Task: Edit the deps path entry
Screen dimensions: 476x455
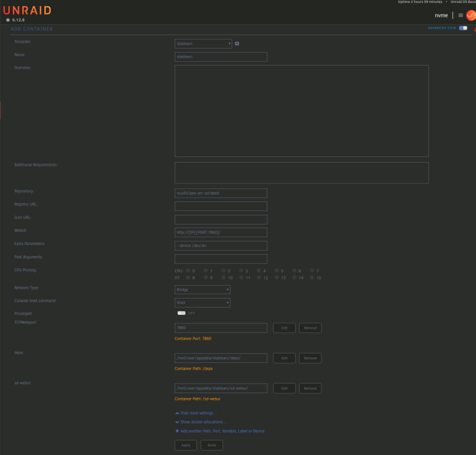Action: tap(284, 358)
